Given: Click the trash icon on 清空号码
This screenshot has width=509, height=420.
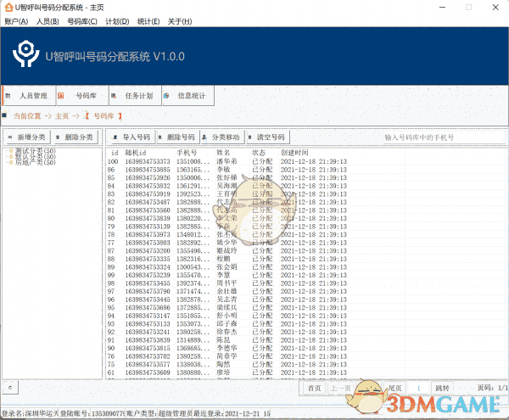Looking at the screenshot, I should [250, 137].
